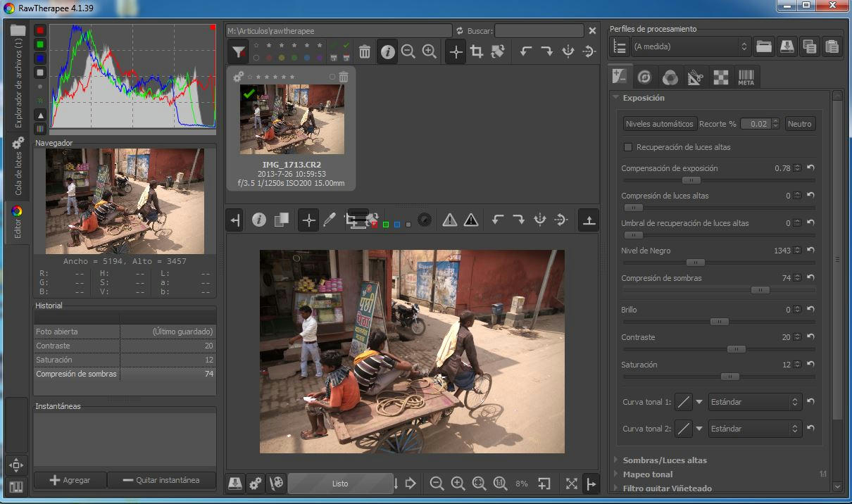Image resolution: width=852 pixels, height=504 pixels.
Task: Expand the Mapeo tonal section
Action: (647, 474)
